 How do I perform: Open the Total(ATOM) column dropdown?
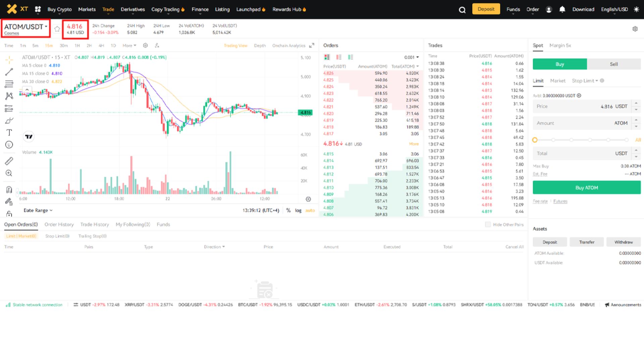(405, 66)
